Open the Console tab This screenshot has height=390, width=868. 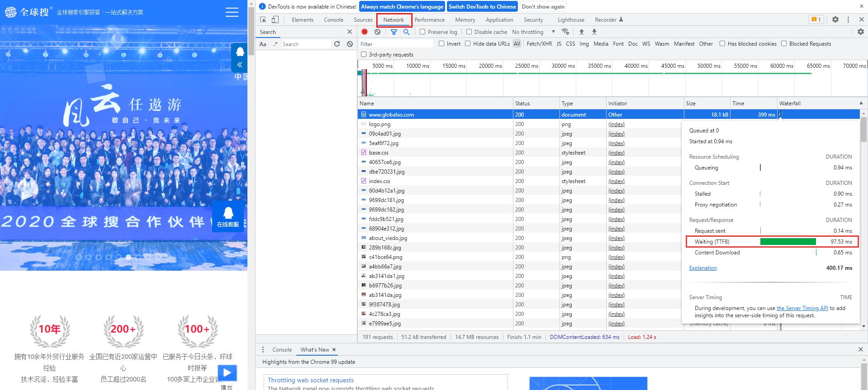[333, 19]
